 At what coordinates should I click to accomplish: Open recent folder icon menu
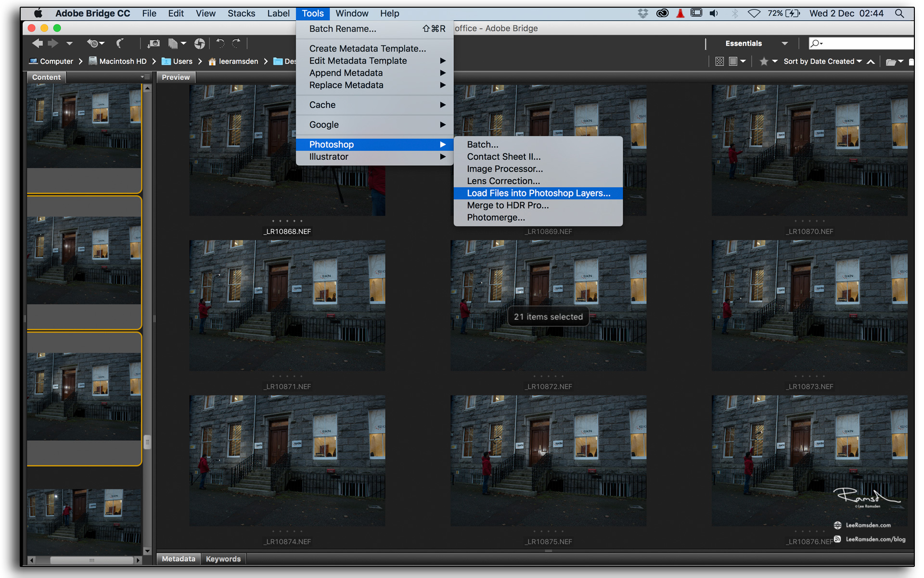[x=894, y=61]
